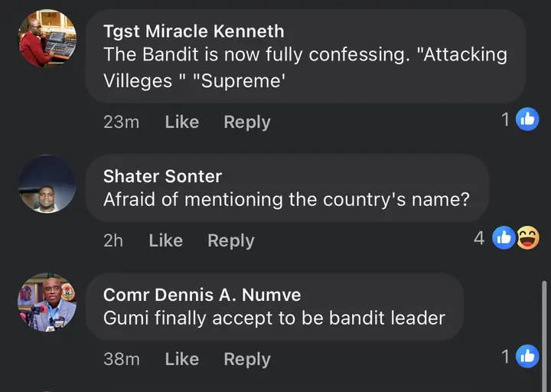Click the scrollbar on the right edge
Screen dimensions: 551x392
pos(544,329)
